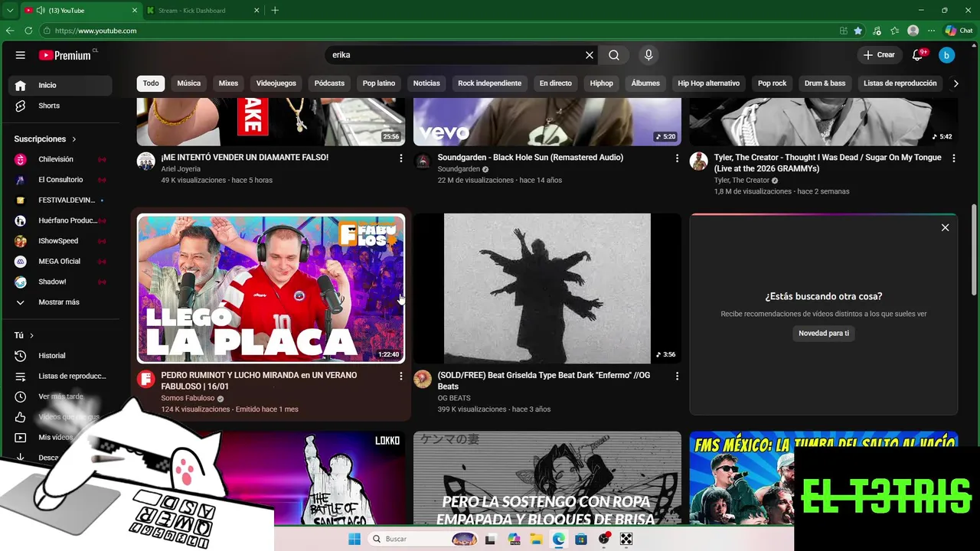Start voice search with microphone
This screenshot has height=551, width=980.
pos(648,55)
